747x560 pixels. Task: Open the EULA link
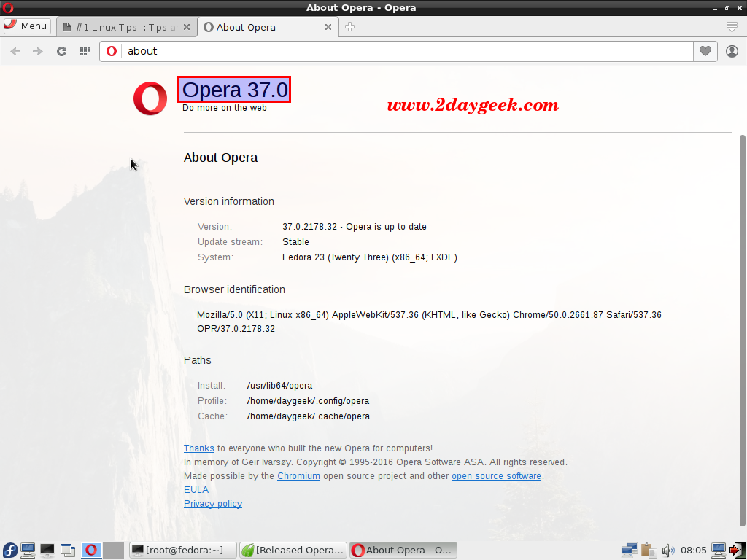pyautogui.click(x=196, y=489)
